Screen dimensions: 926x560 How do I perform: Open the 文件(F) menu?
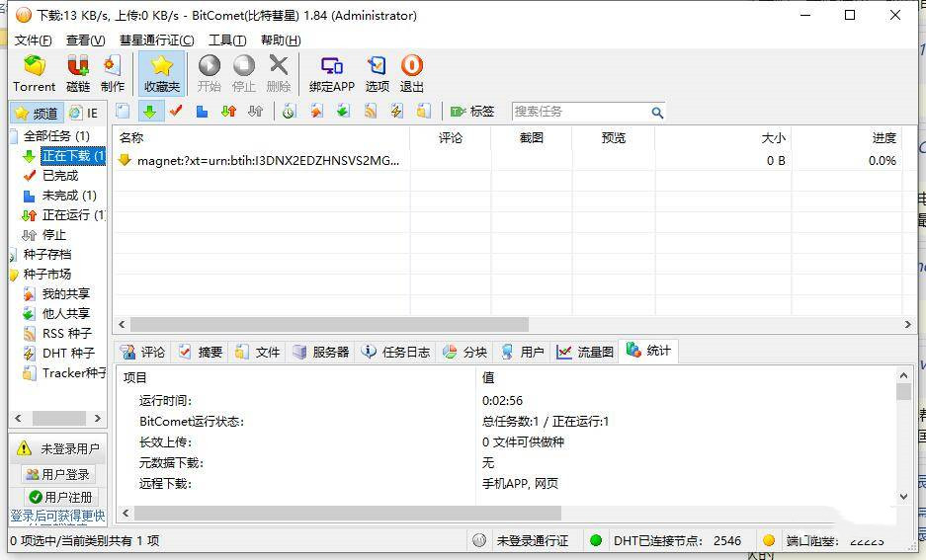(x=33, y=40)
